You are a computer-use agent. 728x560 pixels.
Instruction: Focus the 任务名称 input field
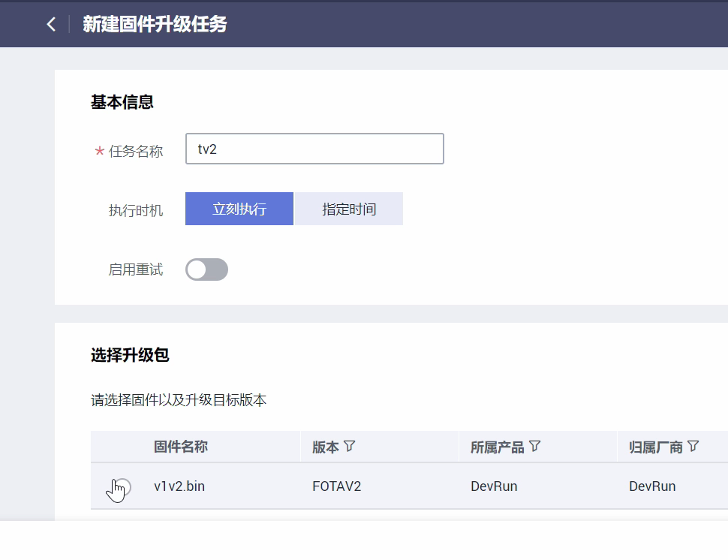pyautogui.click(x=314, y=149)
